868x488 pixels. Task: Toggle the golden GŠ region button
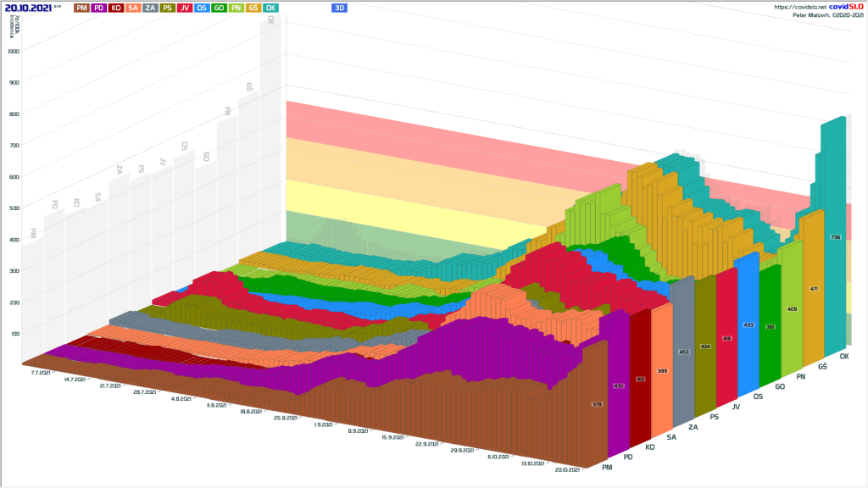pyautogui.click(x=253, y=8)
